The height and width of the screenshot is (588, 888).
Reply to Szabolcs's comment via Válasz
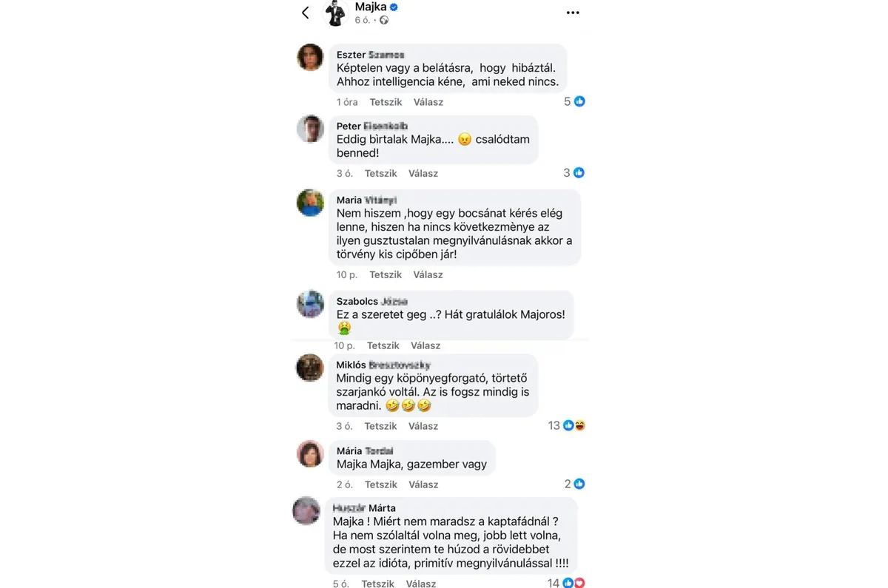tap(425, 345)
